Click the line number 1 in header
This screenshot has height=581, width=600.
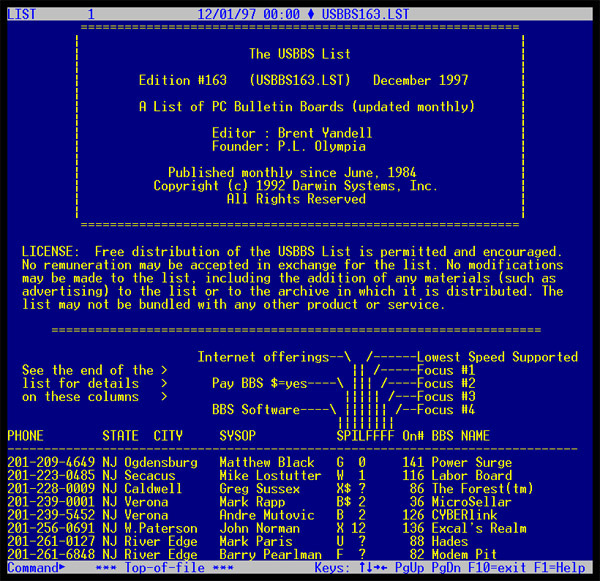pos(91,14)
